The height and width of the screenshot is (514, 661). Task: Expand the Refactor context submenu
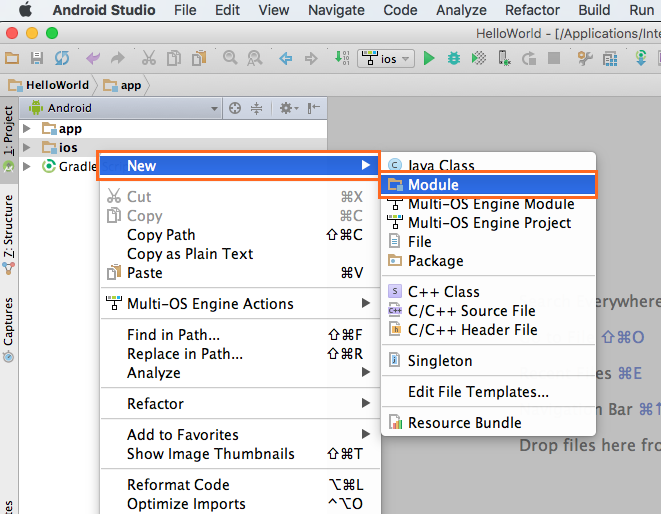point(240,404)
